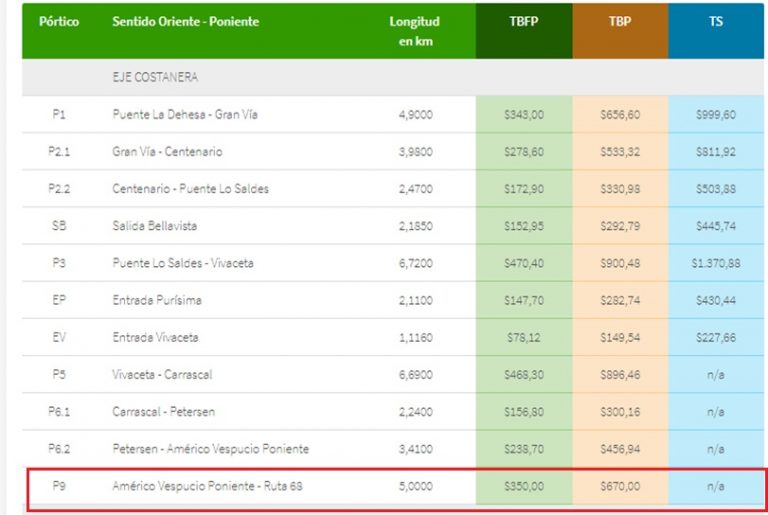Click the Pórtico column header
This screenshot has height=515, width=768.
[x=59, y=22]
